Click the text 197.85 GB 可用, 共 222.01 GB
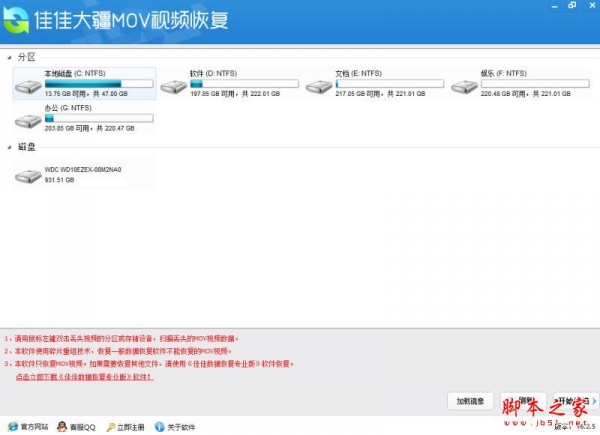This screenshot has width=600, height=435. (235, 94)
